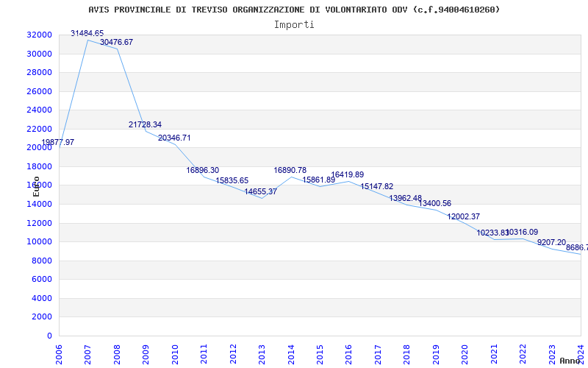Screen dimensions: 588x368
Task: Click the data label 16419.89
Action: (348, 174)
